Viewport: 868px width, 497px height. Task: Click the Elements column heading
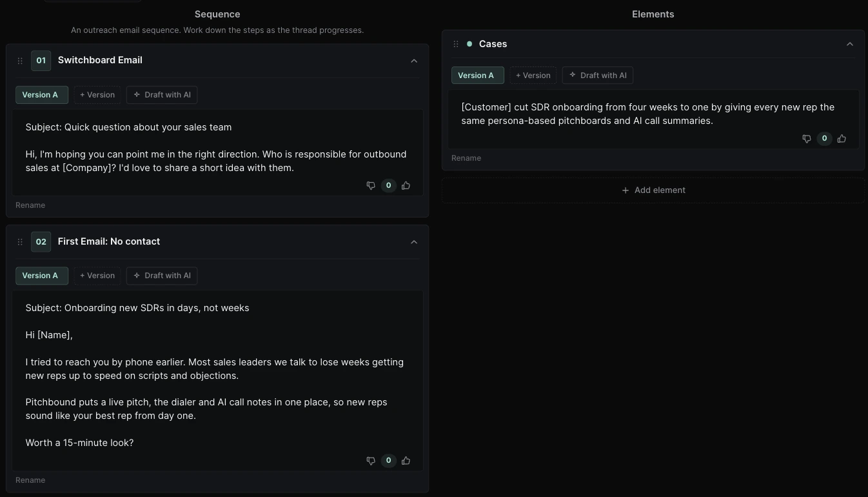click(653, 14)
